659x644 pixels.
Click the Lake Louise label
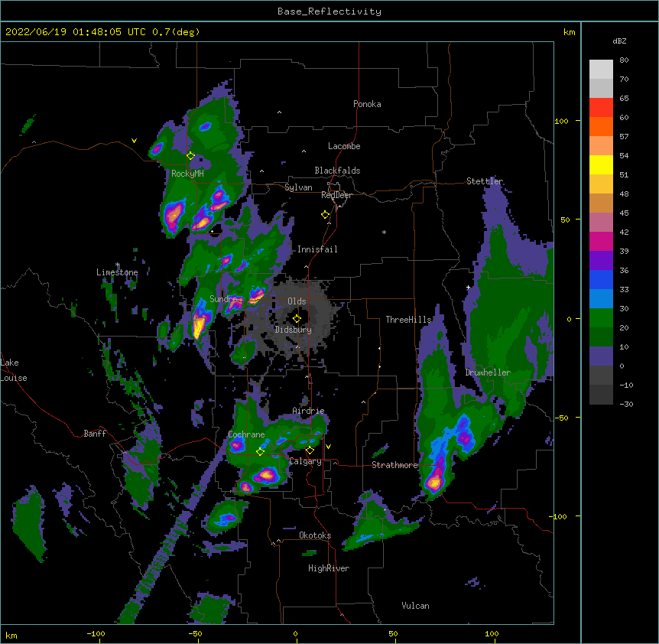point(14,370)
